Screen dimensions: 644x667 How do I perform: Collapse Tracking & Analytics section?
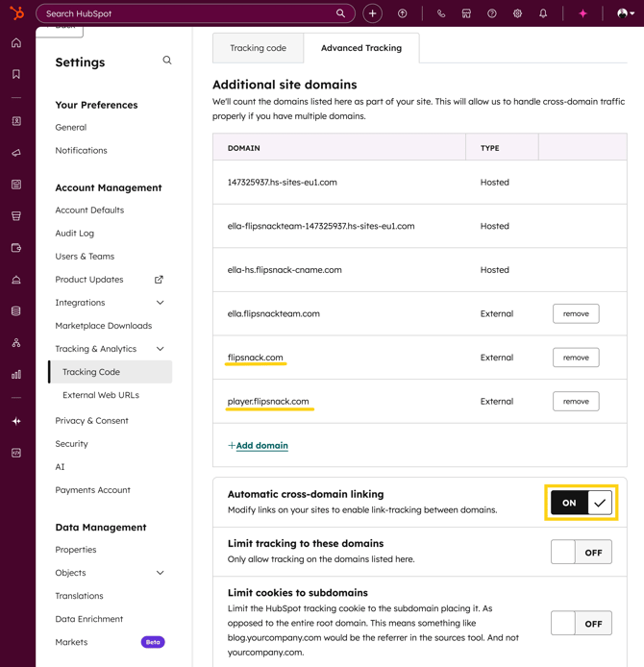click(160, 349)
